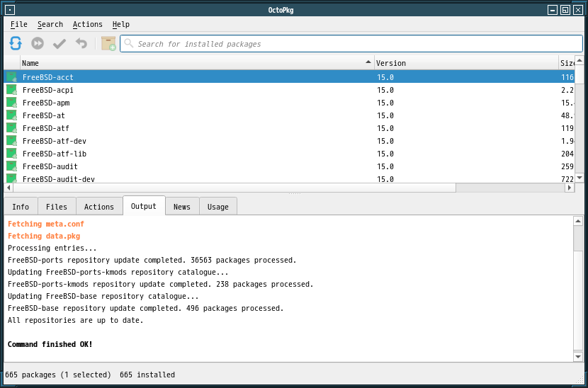The width and height of the screenshot is (588, 388).
Task: Click the magnifier icon in search field
Action: tap(129, 43)
